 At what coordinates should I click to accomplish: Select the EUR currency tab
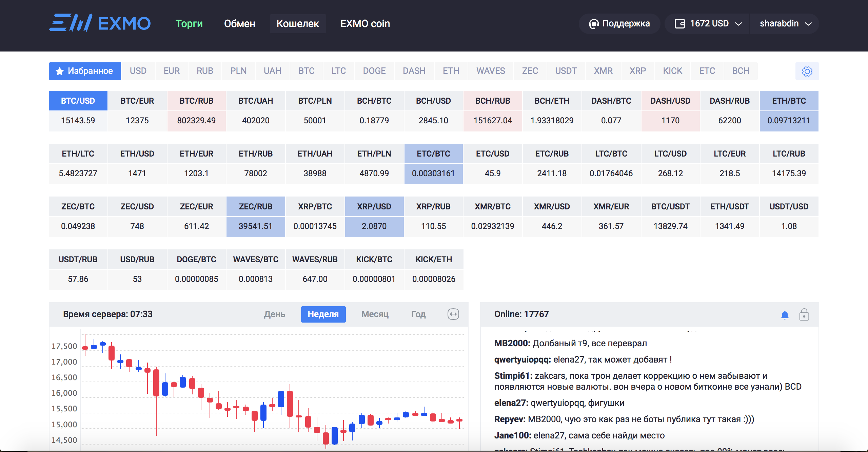pos(172,71)
